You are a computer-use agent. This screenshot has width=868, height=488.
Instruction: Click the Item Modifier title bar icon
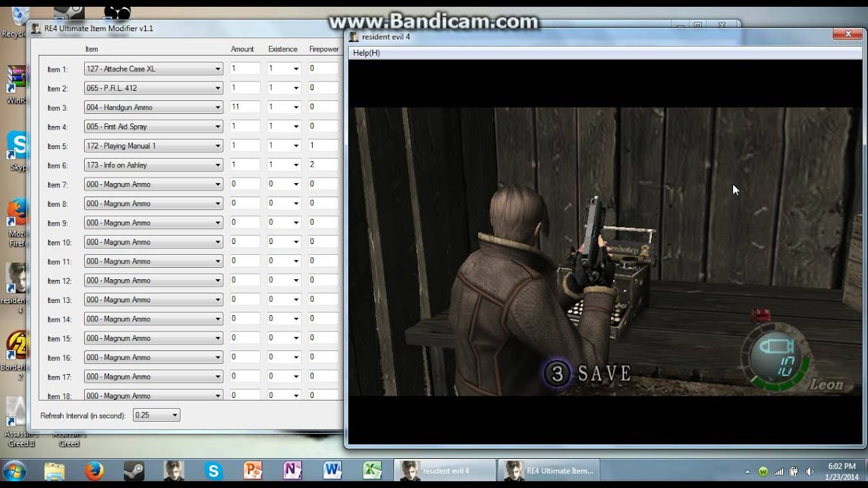36,28
